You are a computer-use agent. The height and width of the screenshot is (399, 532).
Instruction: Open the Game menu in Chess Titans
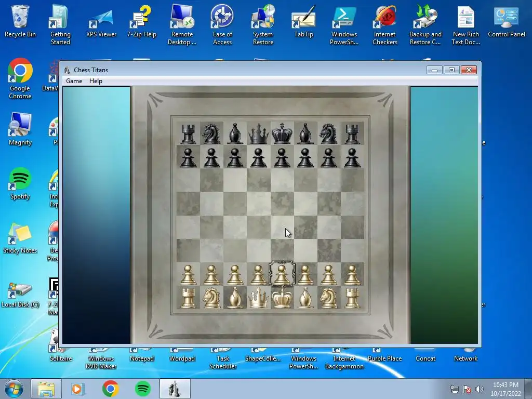point(74,81)
